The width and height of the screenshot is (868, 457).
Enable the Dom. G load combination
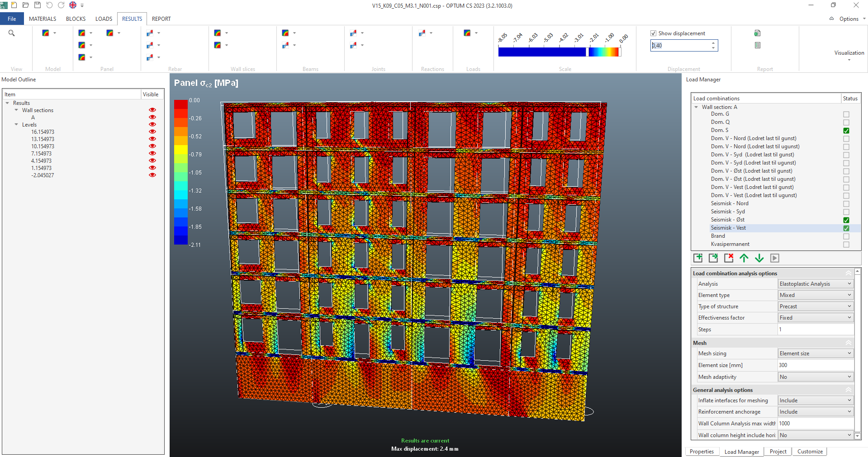845,114
